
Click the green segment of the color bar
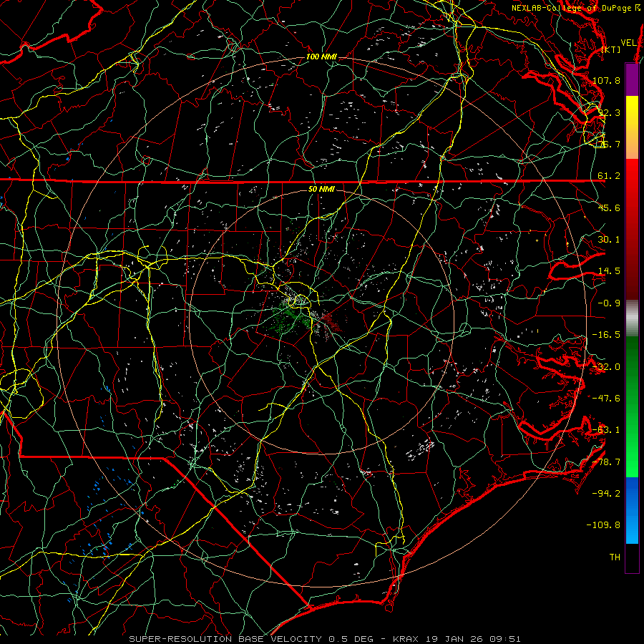(x=632, y=406)
